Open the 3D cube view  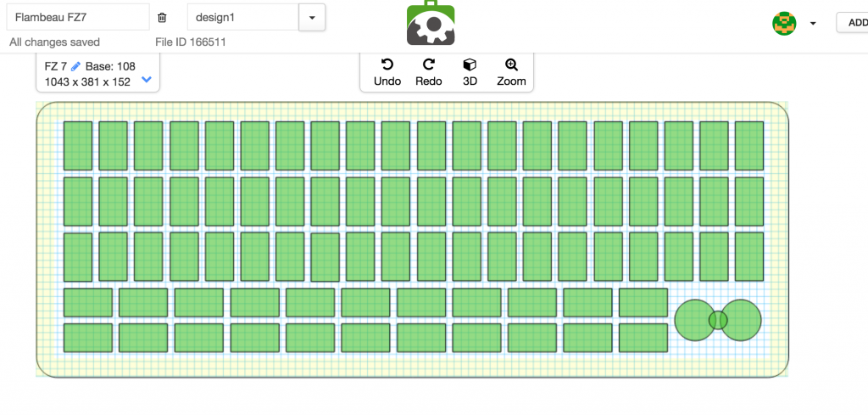[470, 72]
